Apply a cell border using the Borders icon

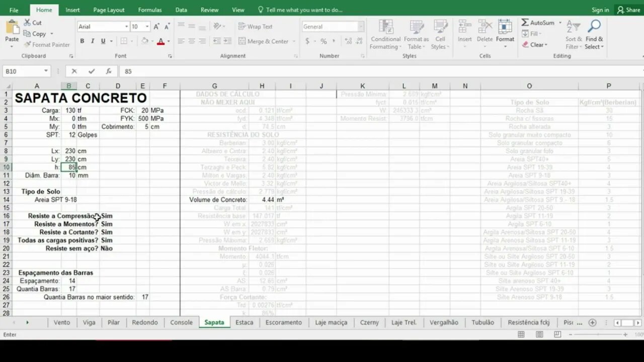click(124, 41)
